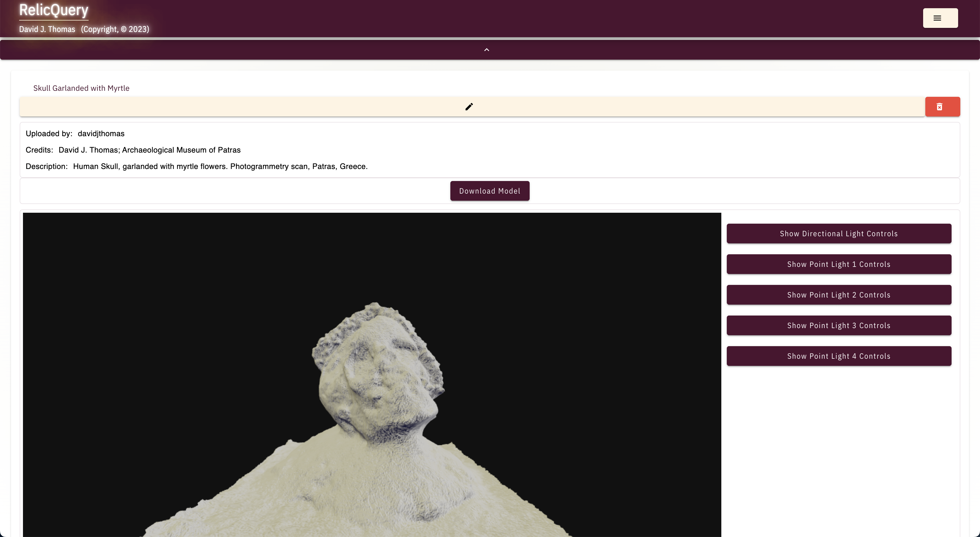Delete the model with the red trash button
This screenshot has height=537, width=980.
(942, 106)
